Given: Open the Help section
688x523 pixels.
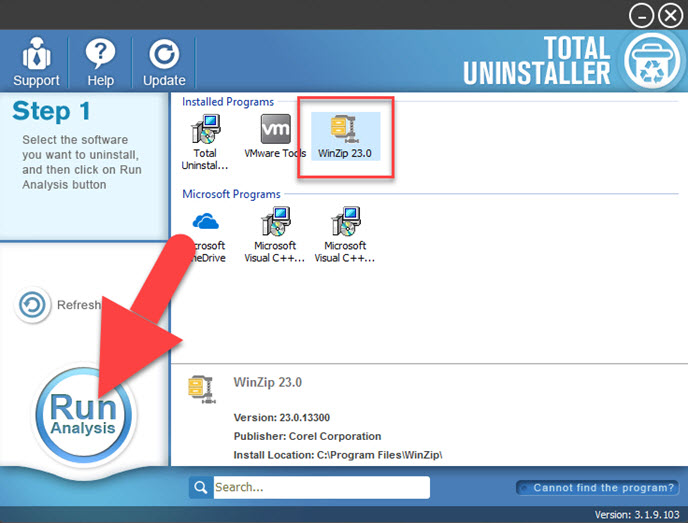Looking at the screenshot, I should pos(100,62).
